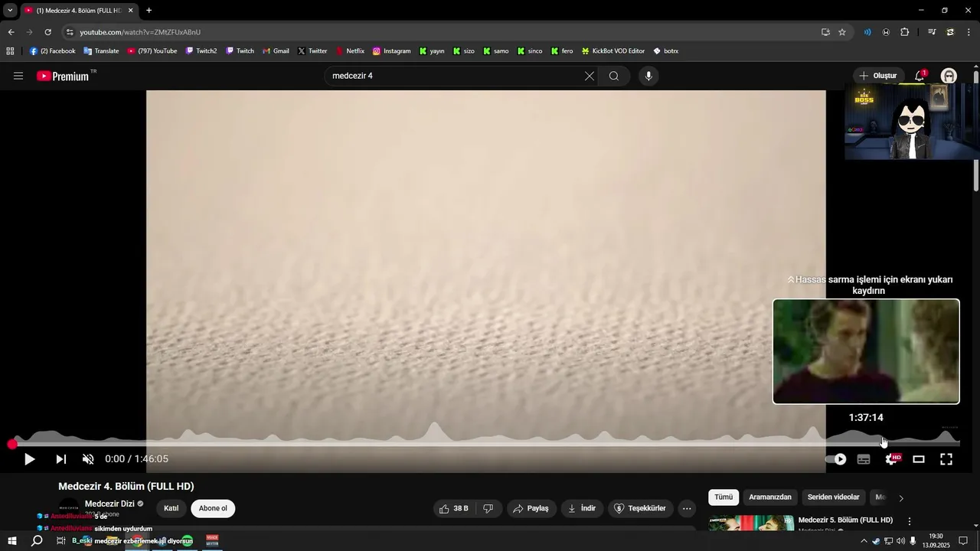Seek on the video progress bar
The image size is (980, 551).
pos(487,444)
